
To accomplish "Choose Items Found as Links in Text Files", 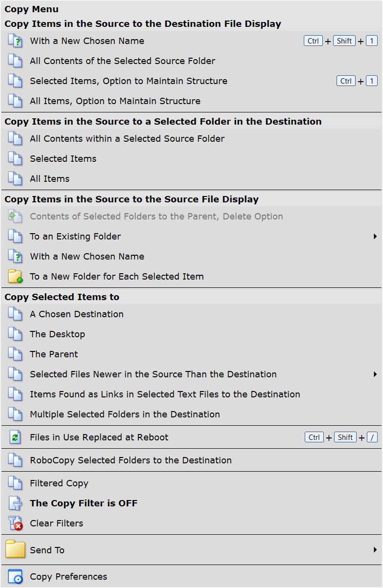I will tap(165, 394).
